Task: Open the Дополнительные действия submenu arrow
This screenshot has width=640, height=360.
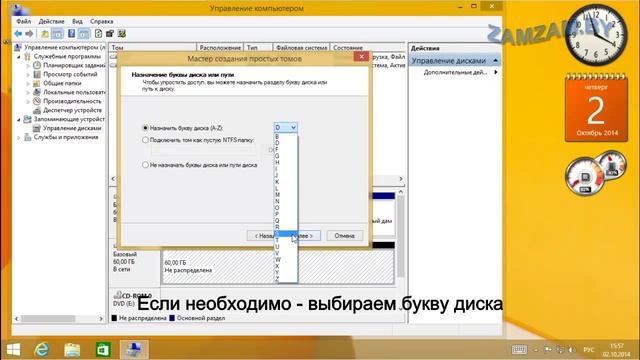Action: tap(496, 72)
